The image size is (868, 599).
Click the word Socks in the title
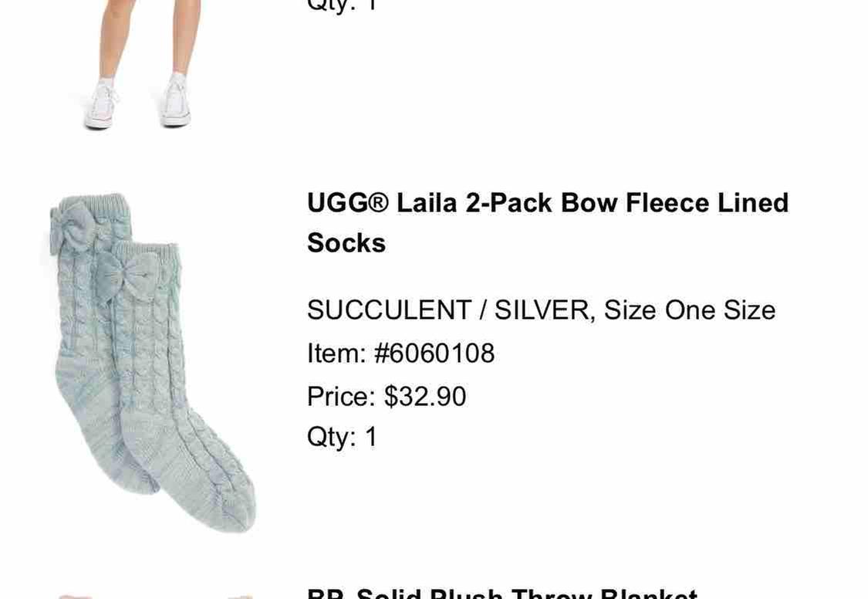coord(346,243)
